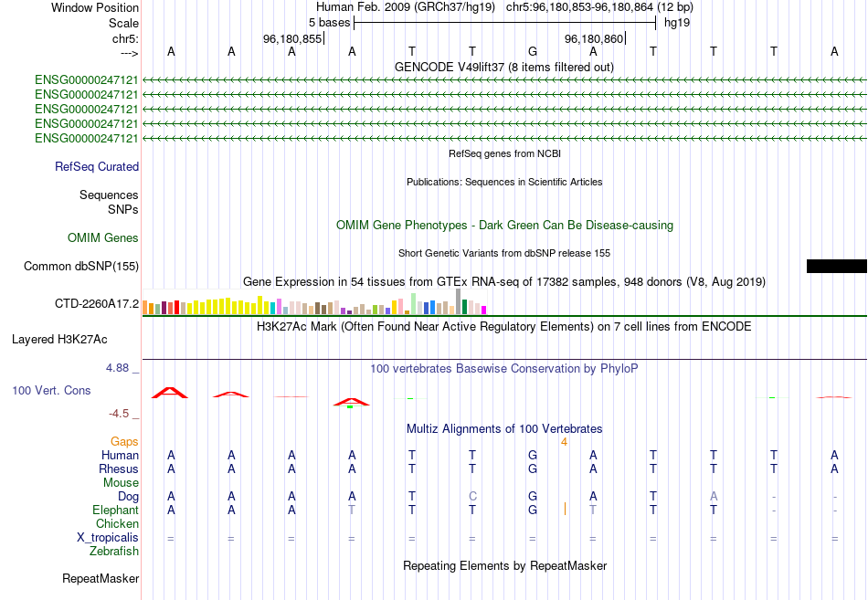Click the Zebrafish alignment row label

pyautogui.click(x=114, y=552)
